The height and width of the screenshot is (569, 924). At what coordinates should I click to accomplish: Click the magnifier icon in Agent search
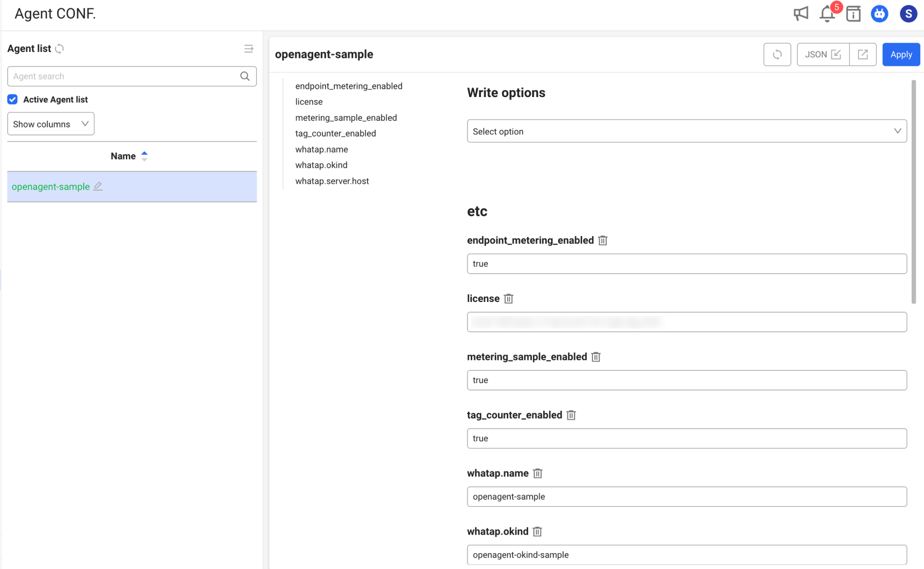pos(245,76)
